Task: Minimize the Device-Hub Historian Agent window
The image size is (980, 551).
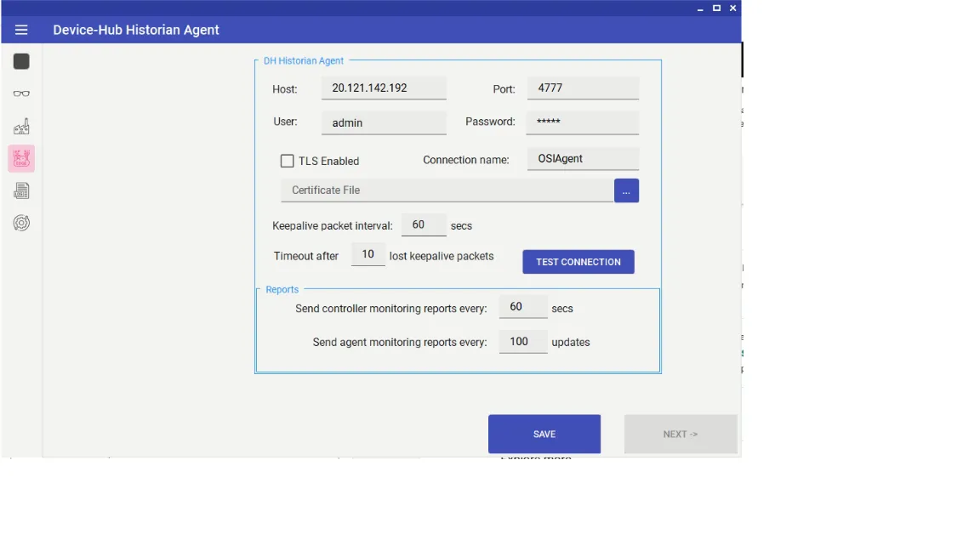Action: click(700, 9)
